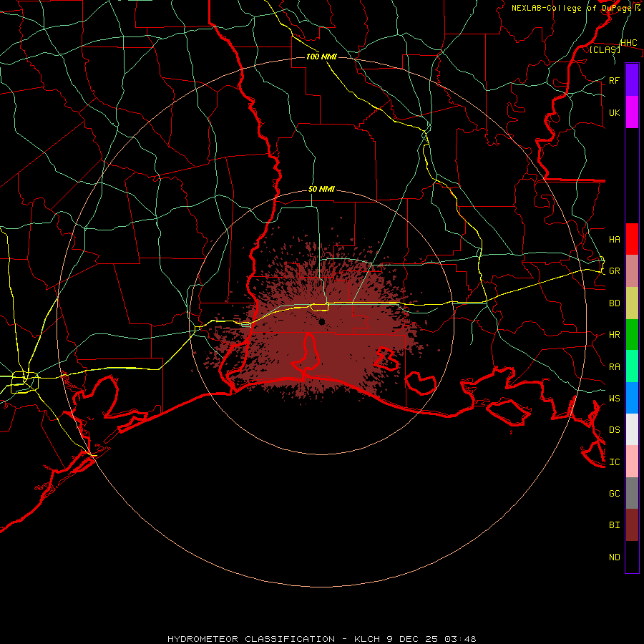The height and width of the screenshot is (644, 644).
Task: Click the HHC product code label
Action: point(628,43)
